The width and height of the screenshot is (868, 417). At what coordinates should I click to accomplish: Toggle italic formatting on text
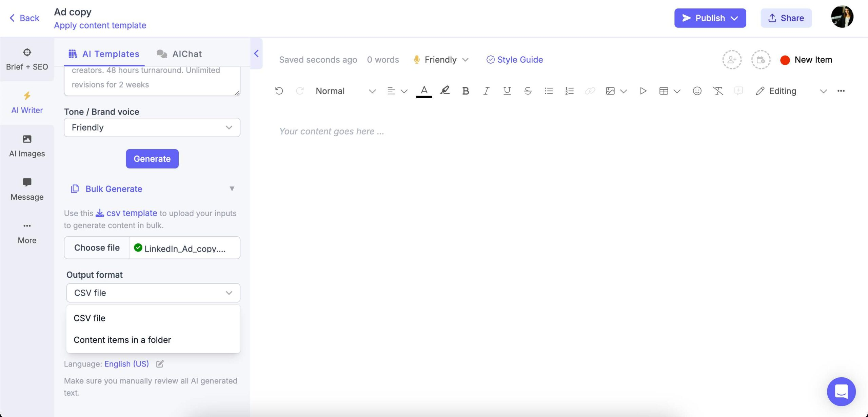pos(486,91)
